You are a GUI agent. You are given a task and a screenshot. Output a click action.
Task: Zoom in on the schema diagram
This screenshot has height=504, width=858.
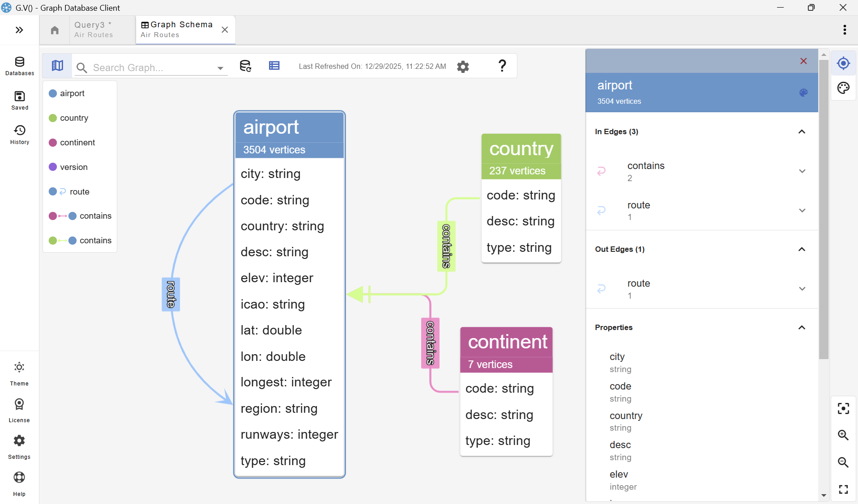[843, 436]
